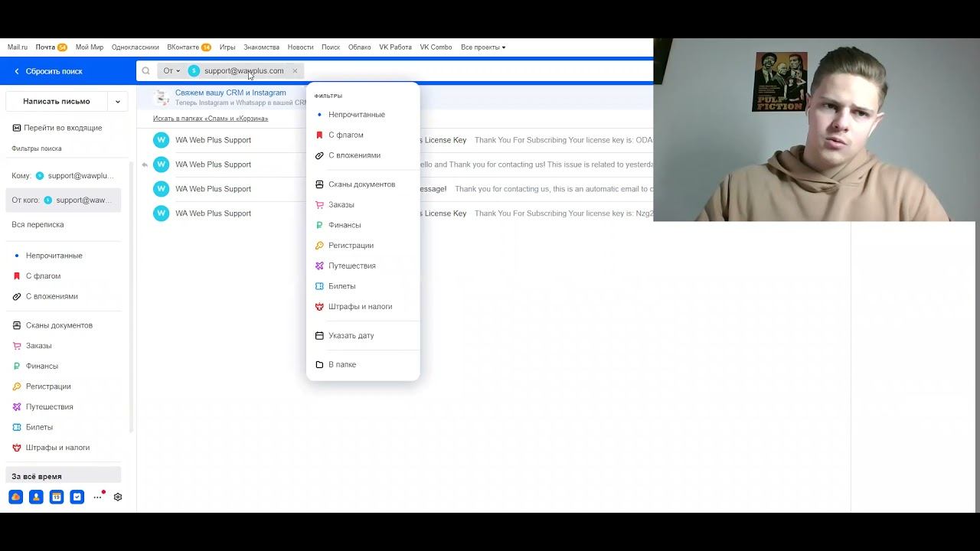Choose 'Сканы документов' in the filters popup
This screenshot has height=551, width=980.
click(363, 184)
